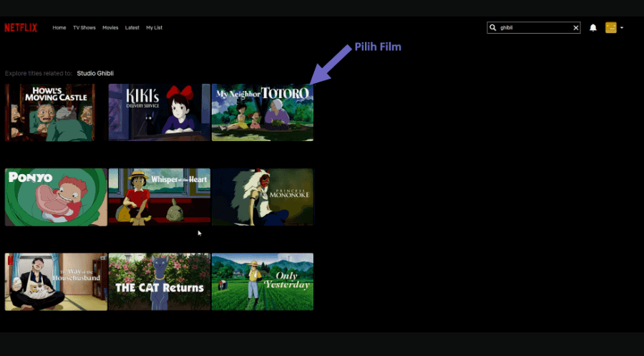
Task: Open My List
Action: pos(154,27)
